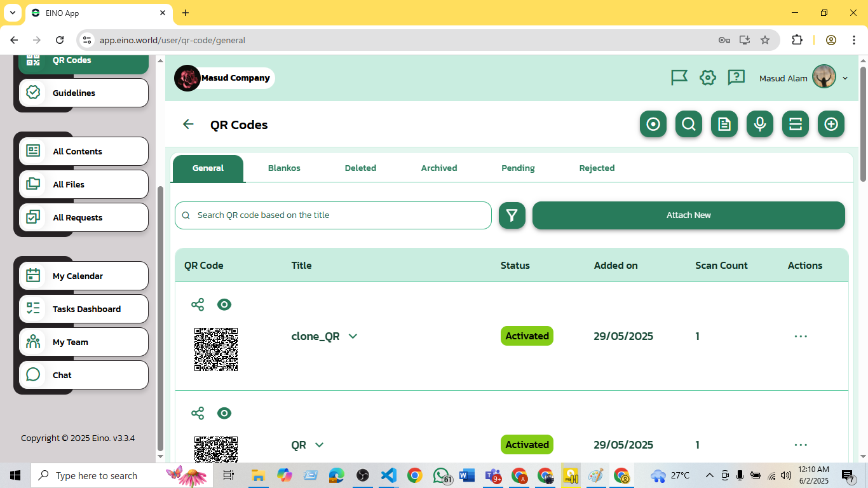Open All Files in the sidebar

click(83, 184)
